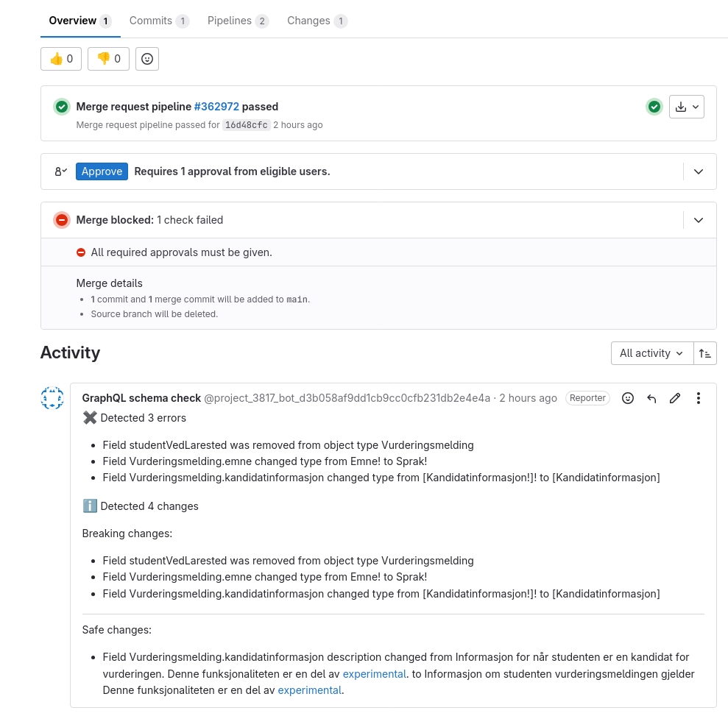Open the All activity filter dropdown

click(x=652, y=353)
